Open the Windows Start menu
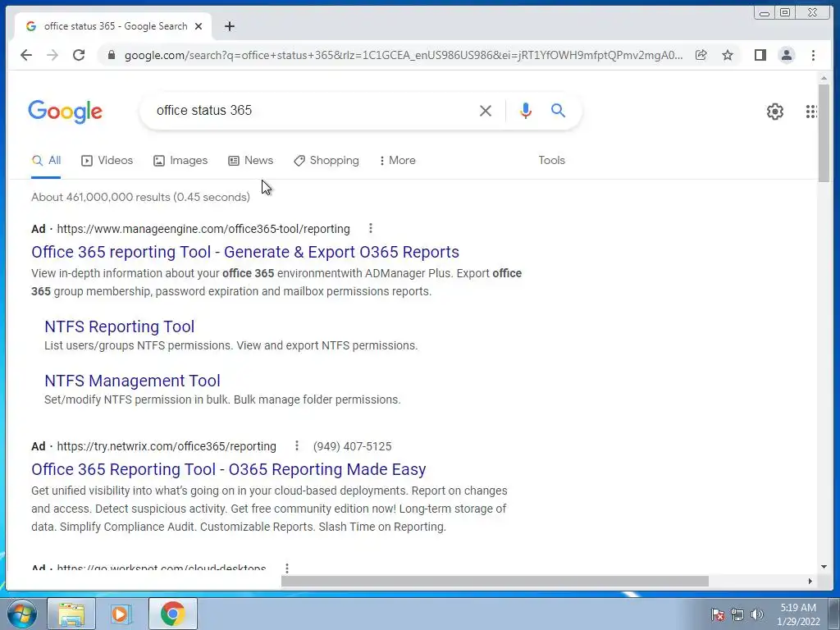Viewport: 840px width, 630px height. coord(21,614)
